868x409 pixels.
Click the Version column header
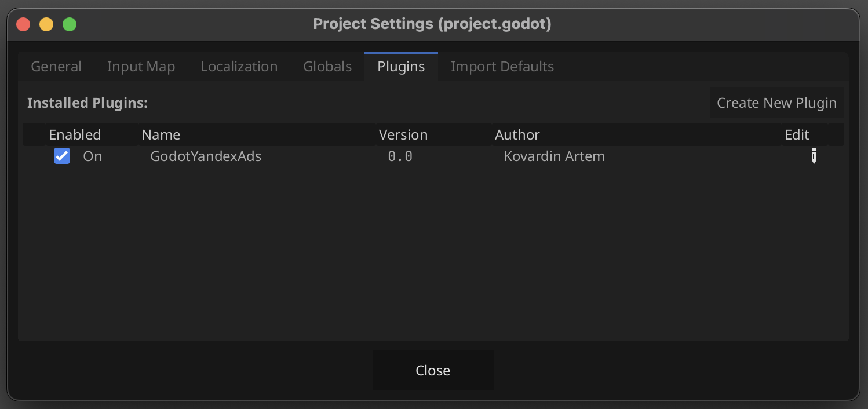coord(403,135)
